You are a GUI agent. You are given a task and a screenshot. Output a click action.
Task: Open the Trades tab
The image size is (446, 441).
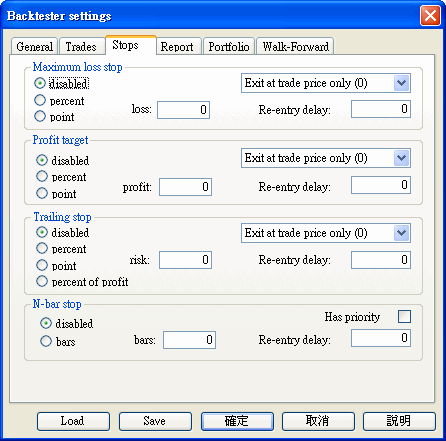pyautogui.click(x=81, y=46)
